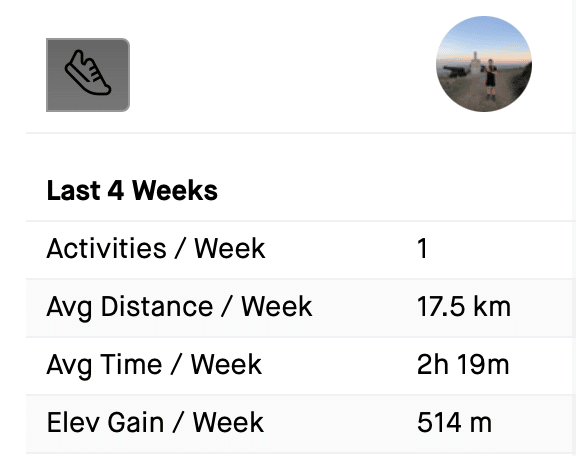Select the Elev Gain / Week label
This screenshot has height=456, width=576.
[x=155, y=423]
